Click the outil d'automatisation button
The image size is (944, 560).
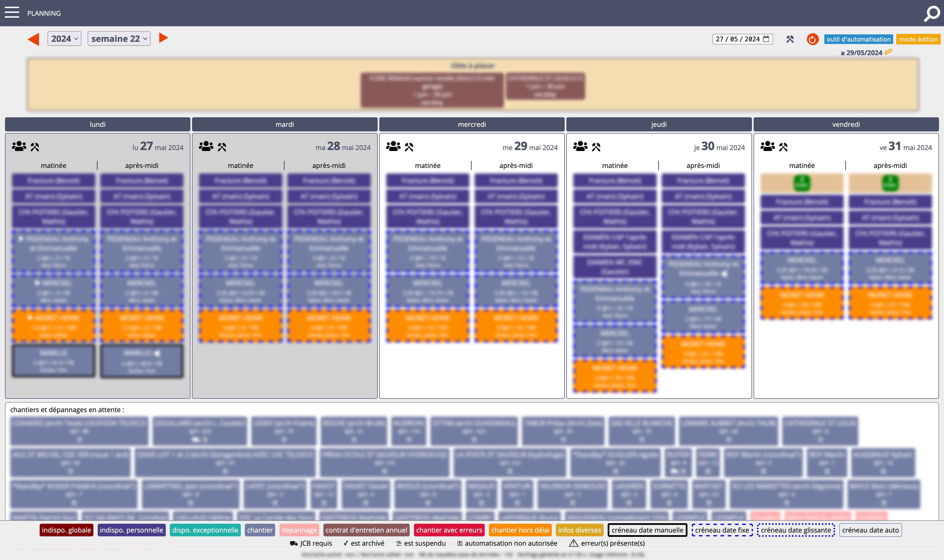tap(858, 39)
